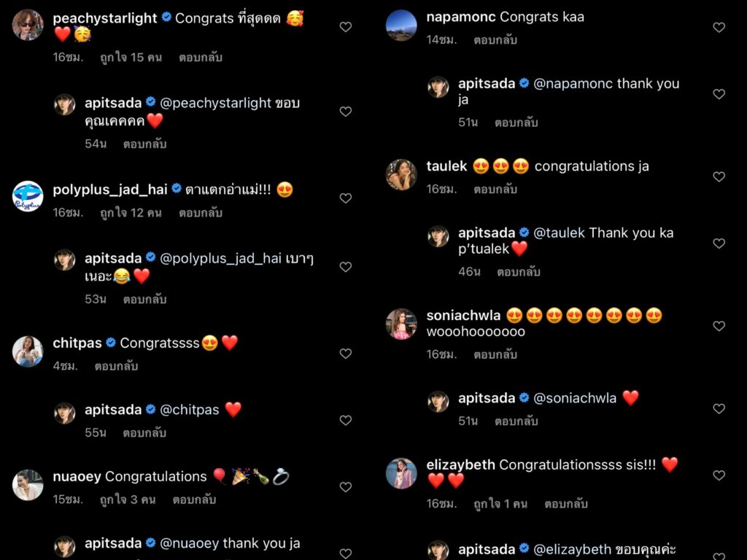
Task: Tap heart beside napamonc Congrats kaa
Action: [719, 27]
